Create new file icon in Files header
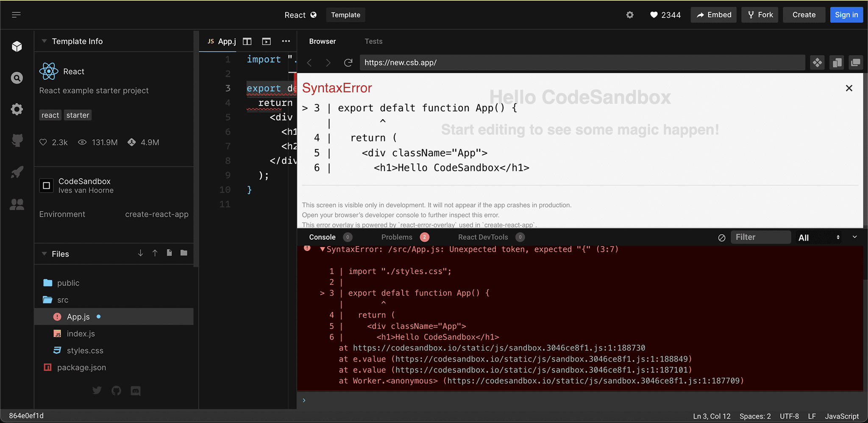Viewport: 868px width, 423px height. (169, 253)
